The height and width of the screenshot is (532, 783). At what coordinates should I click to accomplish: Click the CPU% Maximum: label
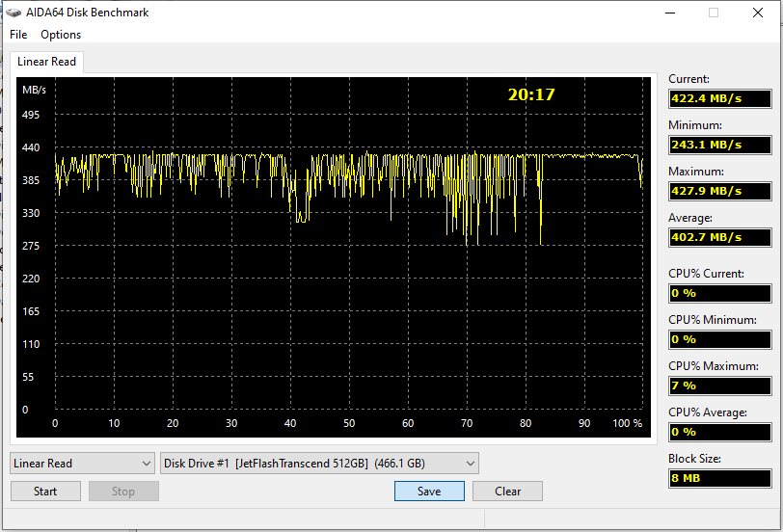714,366
